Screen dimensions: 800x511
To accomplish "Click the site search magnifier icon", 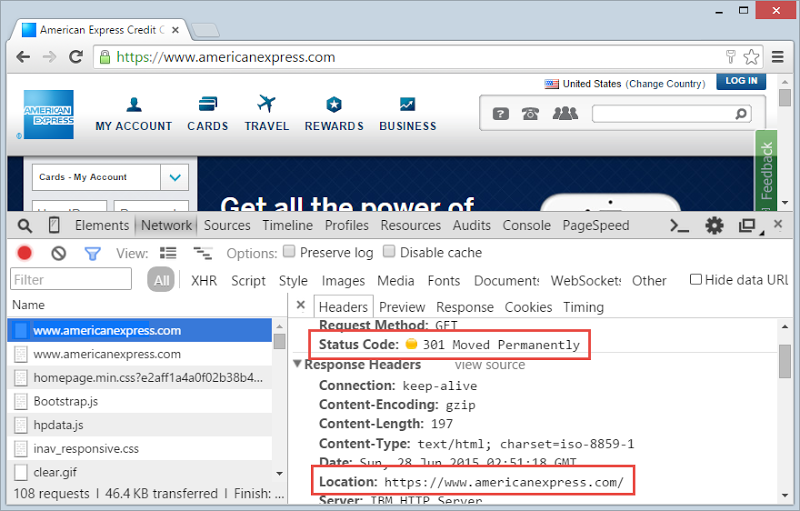I will (741, 114).
